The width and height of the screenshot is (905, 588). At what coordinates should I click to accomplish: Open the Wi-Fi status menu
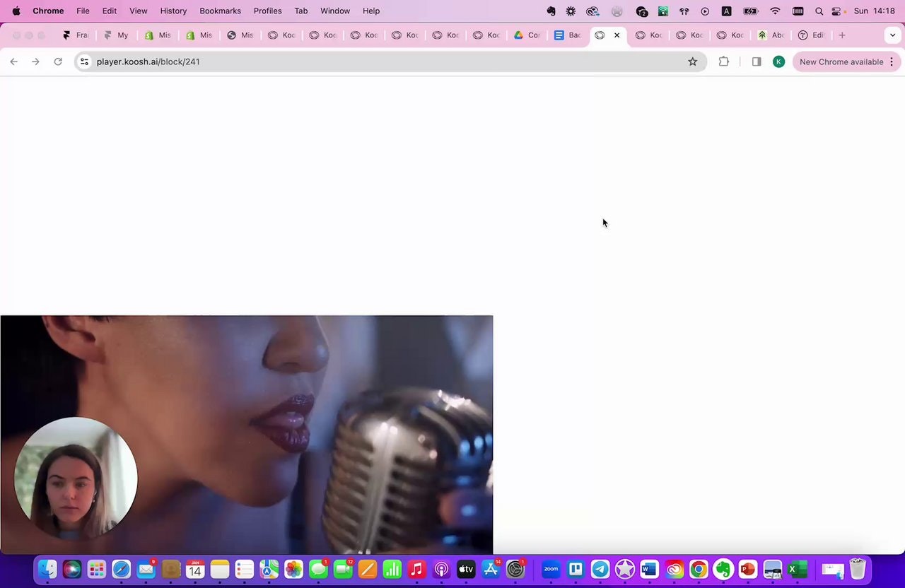[775, 11]
